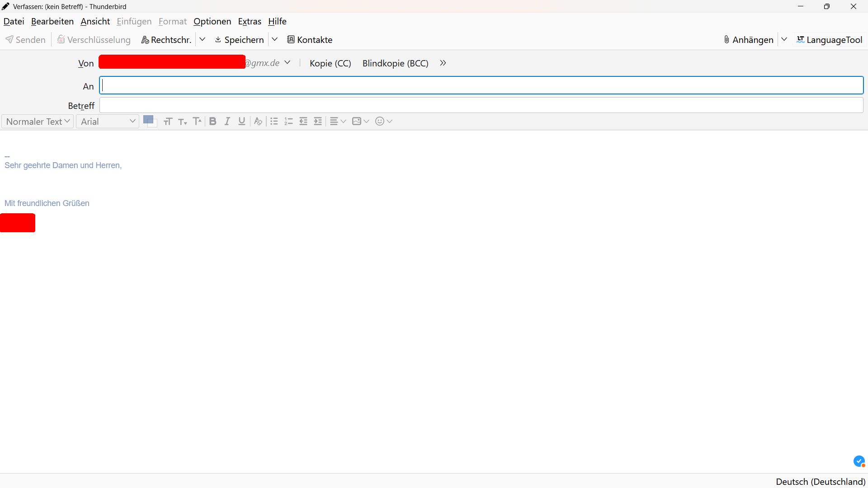868x488 pixels.
Task: Expand the Speichern dropdown arrow
Action: (x=274, y=39)
